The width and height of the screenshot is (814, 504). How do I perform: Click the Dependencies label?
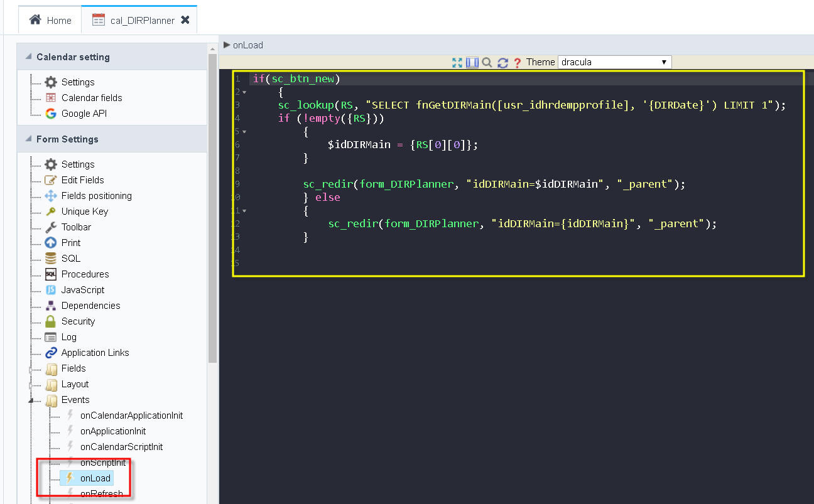click(x=90, y=306)
